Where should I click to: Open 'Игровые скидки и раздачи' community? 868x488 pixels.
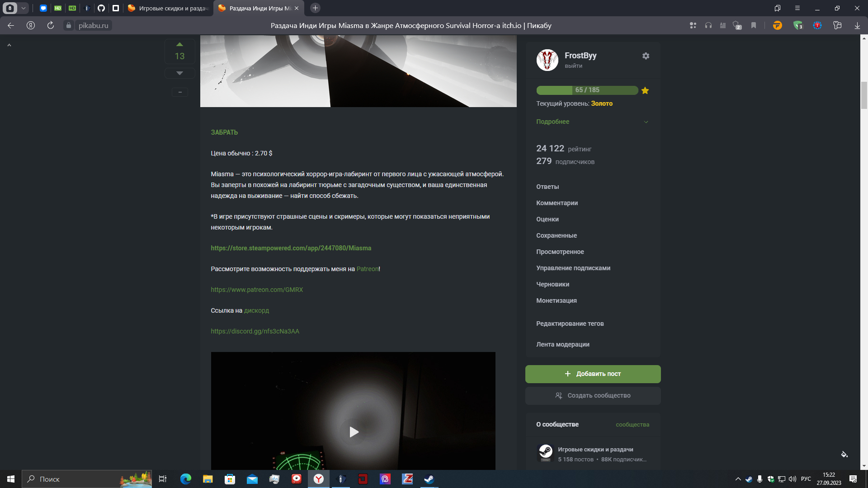point(595,450)
